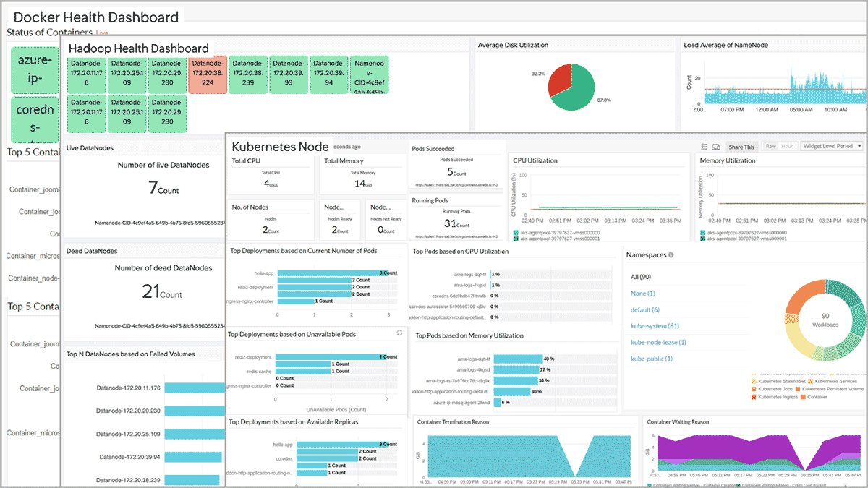Click the list view icon beside Share This

coord(705,147)
